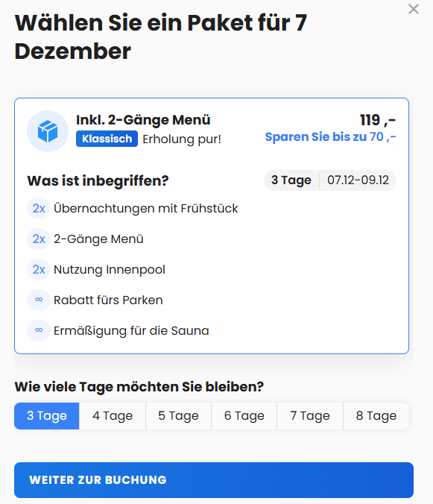The height and width of the screenshot is (504, 433).
Task: Click the 2x icon beside Nutzung Innenpool
Action: tap(39, 269)
